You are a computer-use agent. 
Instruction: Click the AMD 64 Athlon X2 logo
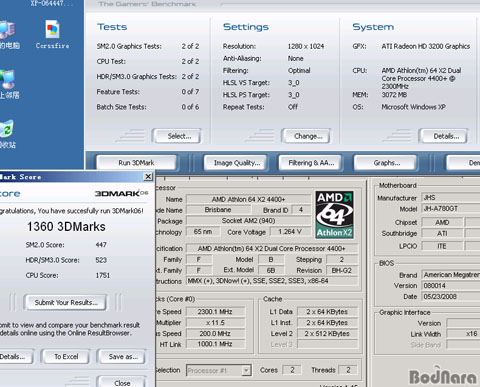click(x=334, y=215)
